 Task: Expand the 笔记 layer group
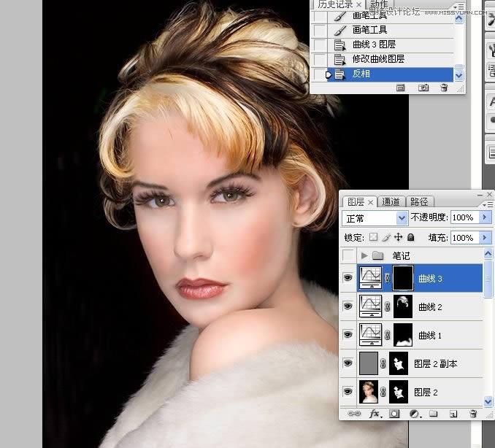pos(364,255)
